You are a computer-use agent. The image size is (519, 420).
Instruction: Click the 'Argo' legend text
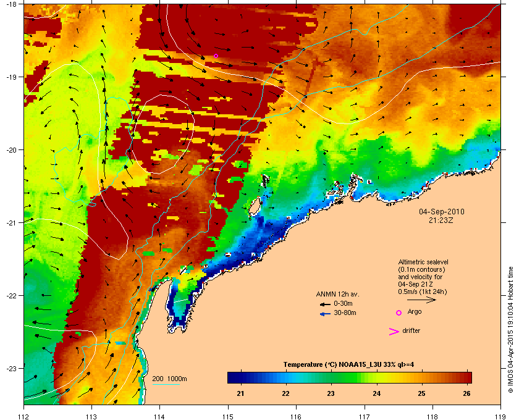coord(415,311)
